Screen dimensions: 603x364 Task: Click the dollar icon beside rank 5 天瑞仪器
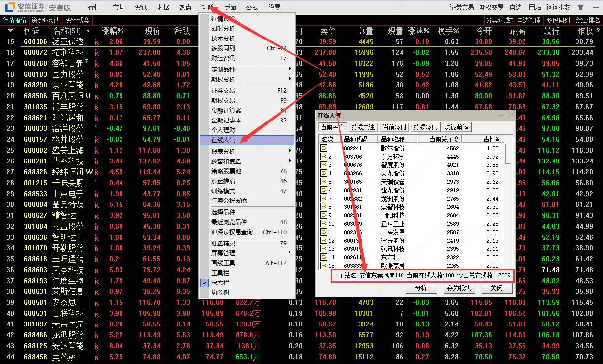click(x=324, y=182)
